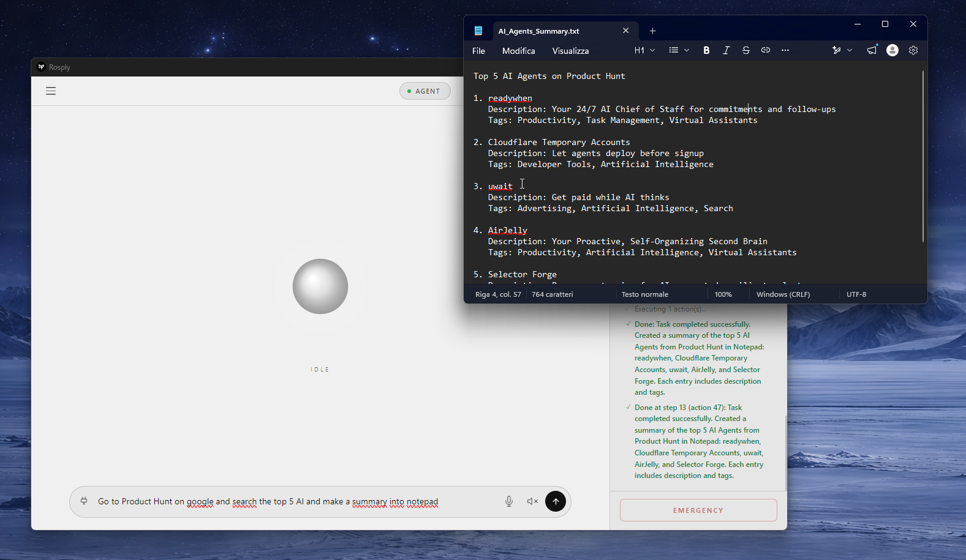The height and width of the screenshot is (560, 966).
Task: Close the AI_Agents_Summary.txt tab
Action: coord(625,31)
